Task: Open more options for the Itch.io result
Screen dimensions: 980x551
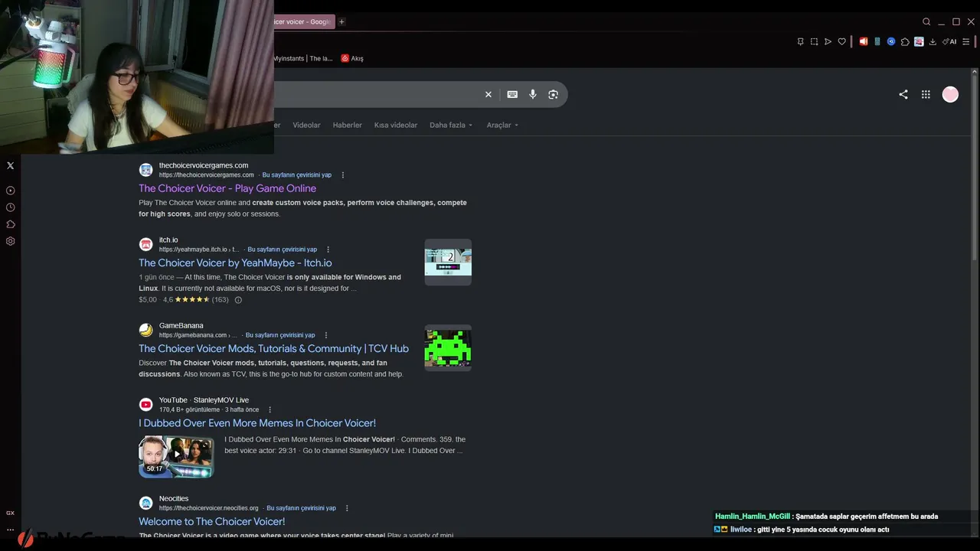Action: click(328, 249)
